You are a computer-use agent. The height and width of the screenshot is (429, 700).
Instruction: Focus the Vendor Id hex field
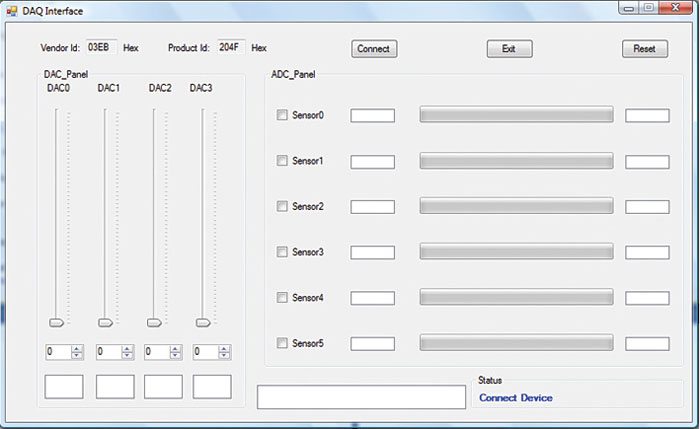(x=101, y=47)
